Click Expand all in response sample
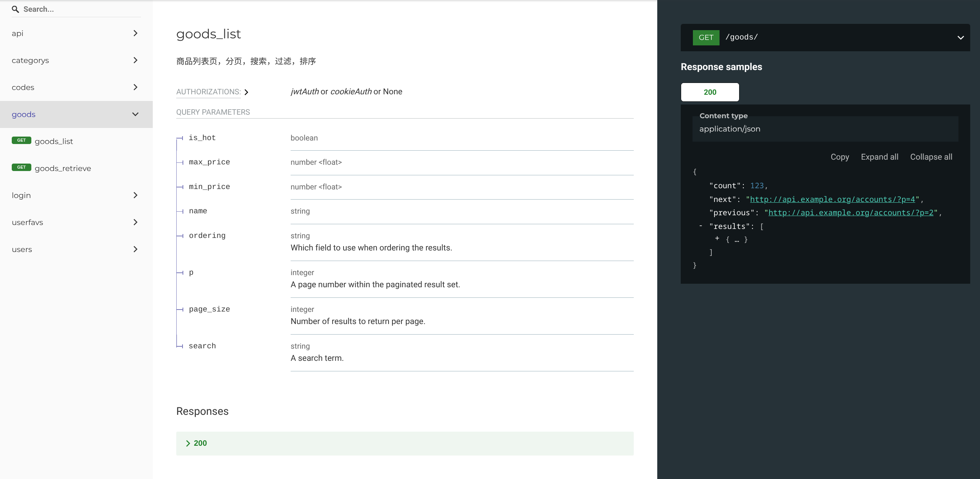This screenshot has width=980, height=479. coord(879,157)
